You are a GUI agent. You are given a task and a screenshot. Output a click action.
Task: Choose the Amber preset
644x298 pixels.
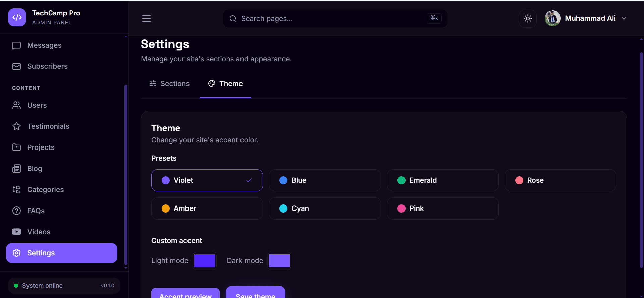click(x=207, y=208)
